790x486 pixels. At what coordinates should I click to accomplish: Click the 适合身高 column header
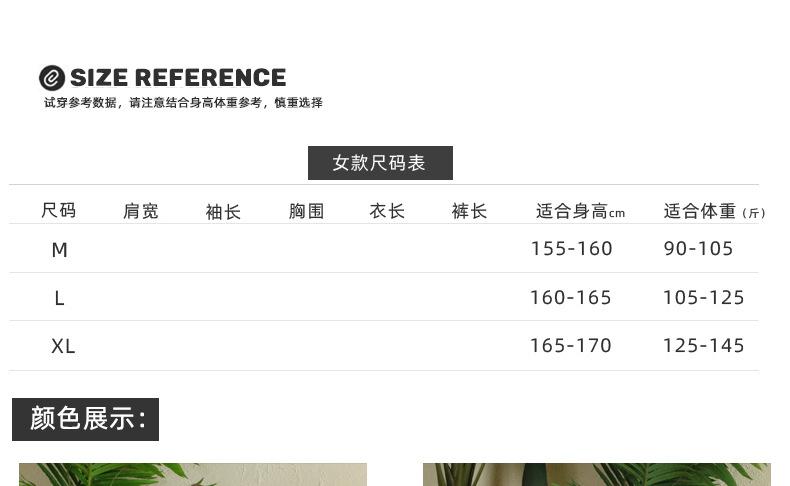pos(580,211)
